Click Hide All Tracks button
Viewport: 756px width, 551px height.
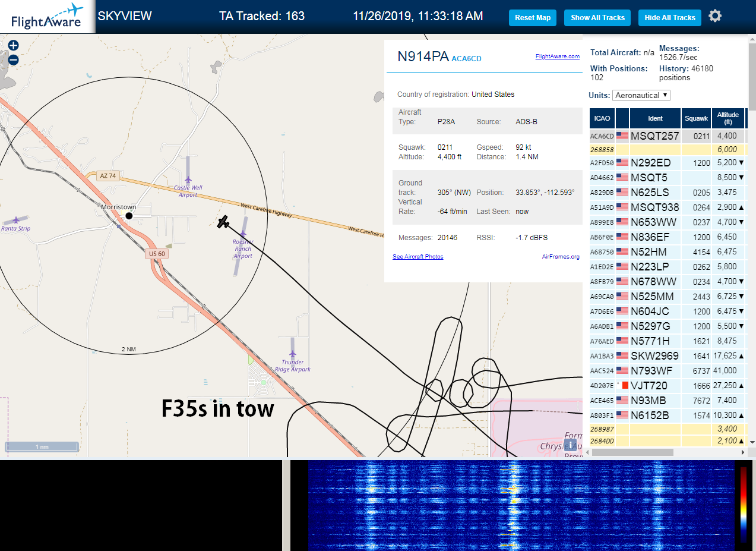[670, 18]
